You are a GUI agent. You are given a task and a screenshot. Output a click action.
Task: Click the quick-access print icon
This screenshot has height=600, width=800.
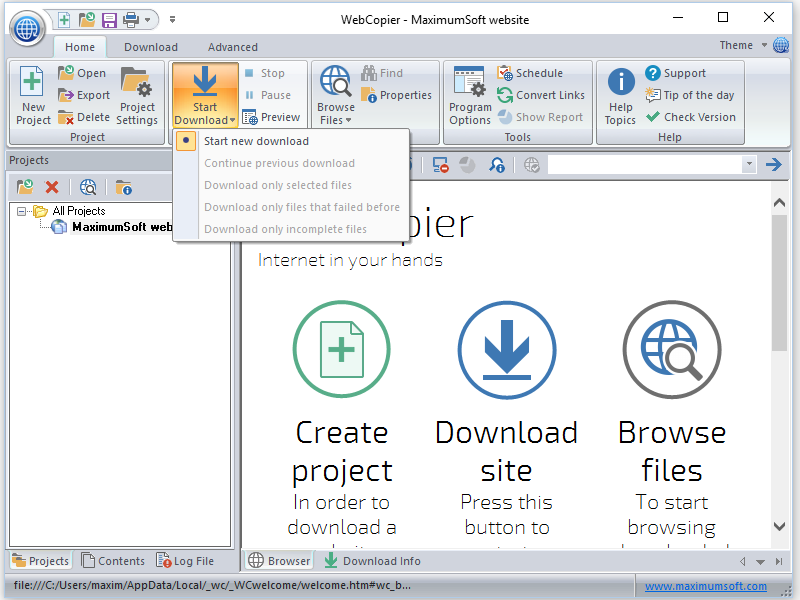[x=131, y=20]
